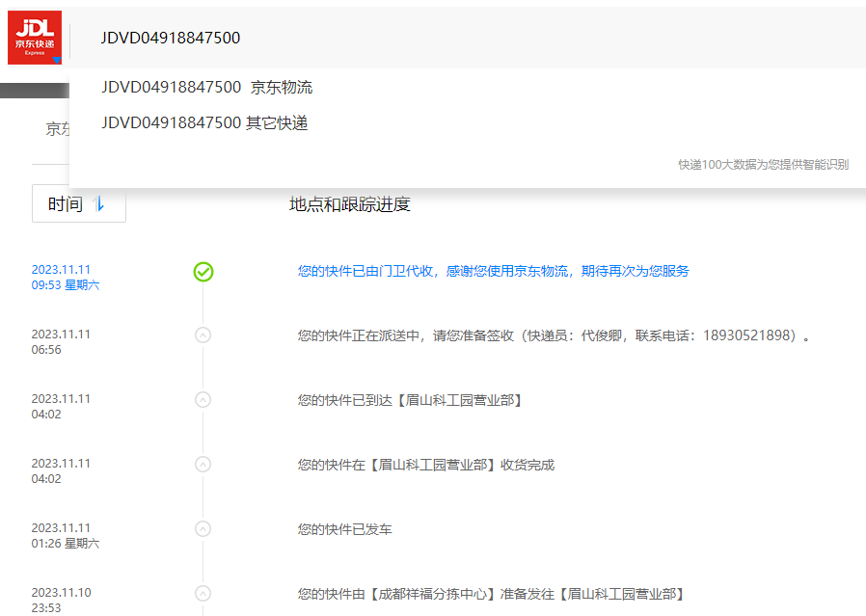Click the timeline marker for 收货完成

click(x=203, y=465)
